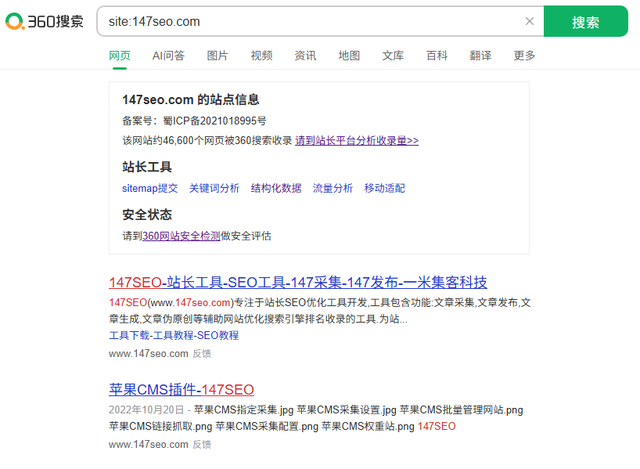
Task: Open the sitemap提交 tool link
Action: tap(150, 188)
